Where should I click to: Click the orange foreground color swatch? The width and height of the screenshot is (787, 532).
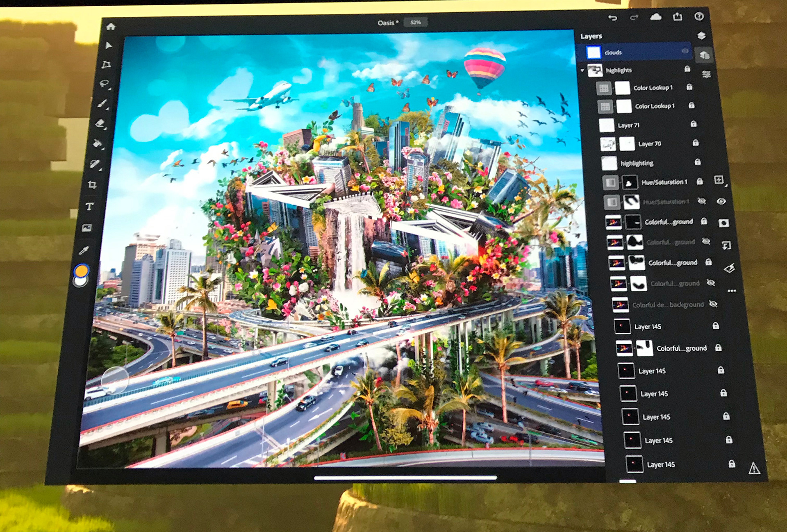click(x=82, y=271)
